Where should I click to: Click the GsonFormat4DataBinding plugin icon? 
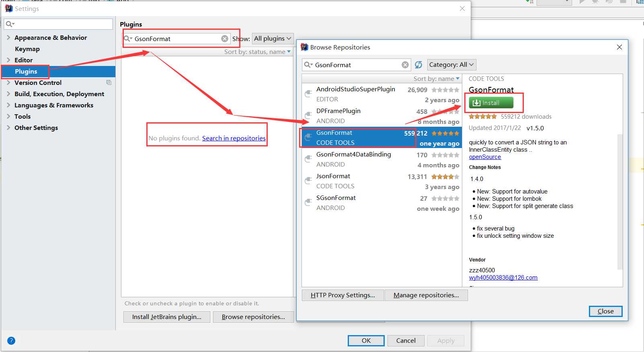pos(308,159)
